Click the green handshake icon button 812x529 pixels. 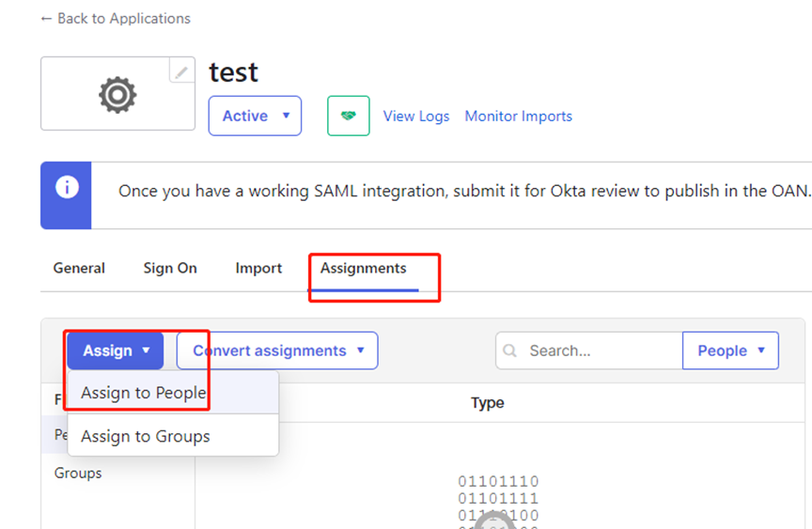coord(349,116)
